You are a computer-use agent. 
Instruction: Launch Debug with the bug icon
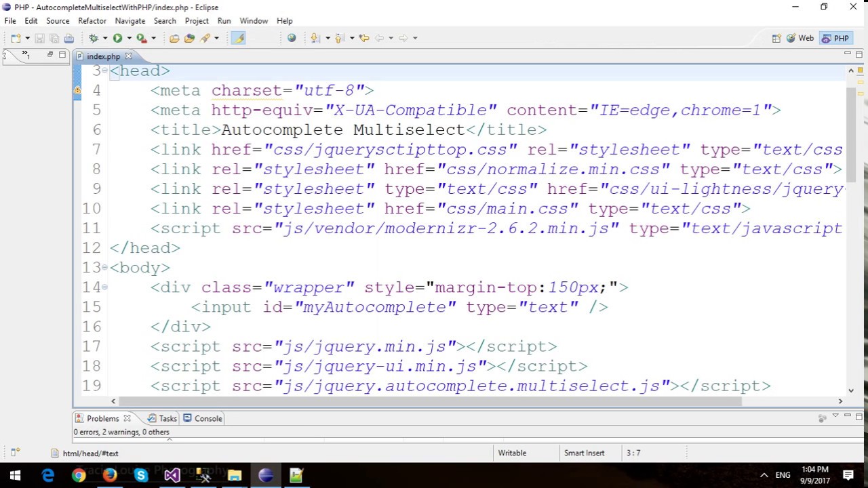tap(94, 38)
